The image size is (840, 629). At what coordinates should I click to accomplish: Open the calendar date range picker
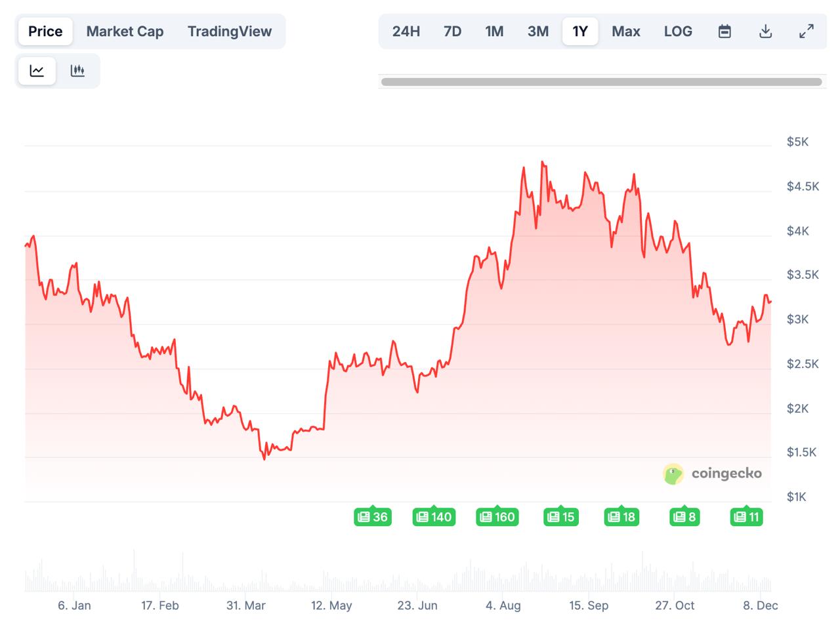pos(724,31)
